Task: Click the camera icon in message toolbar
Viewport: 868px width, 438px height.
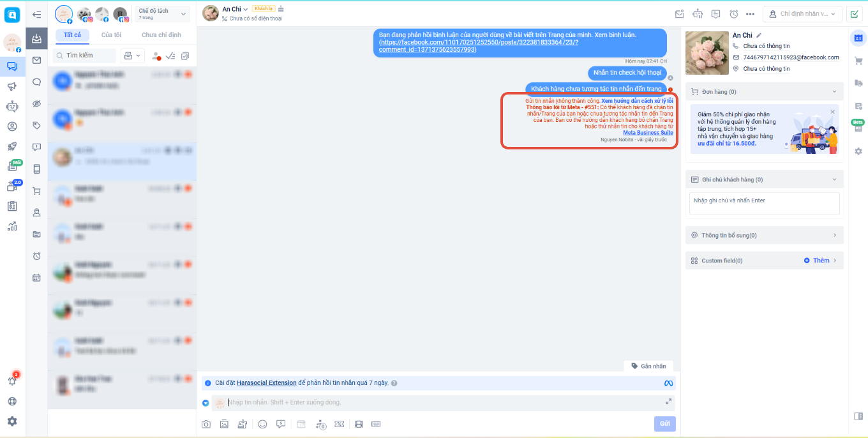Action: 206,424
